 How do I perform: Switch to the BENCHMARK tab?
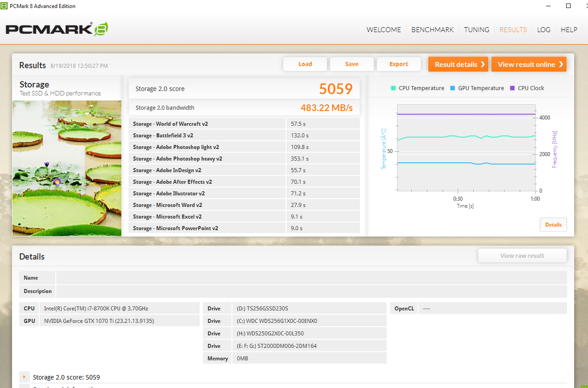[x=432, y=29]
